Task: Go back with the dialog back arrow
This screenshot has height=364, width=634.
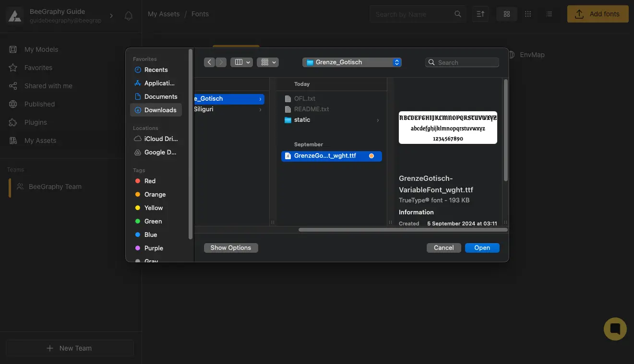Action: [x=209, y=62]
